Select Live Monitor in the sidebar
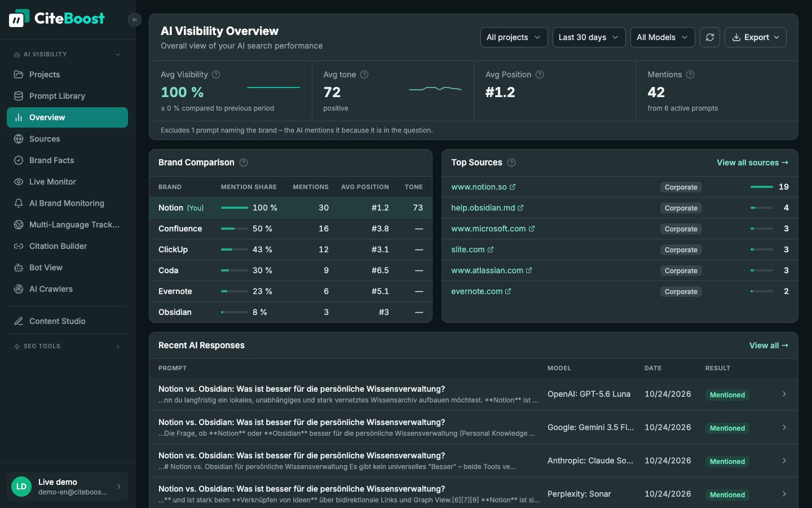Screen dimensions: 812x508 click(x=67, y=182)
